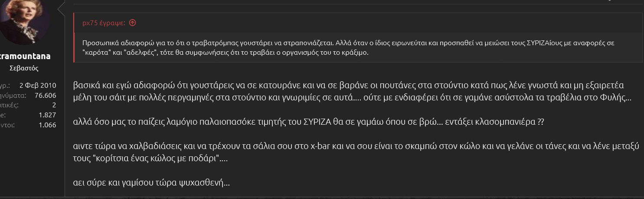The width and height of the screenshot is (644, 199).
Task: Click the last line starting "αει σύρε"
Action: tap(152, 182)
